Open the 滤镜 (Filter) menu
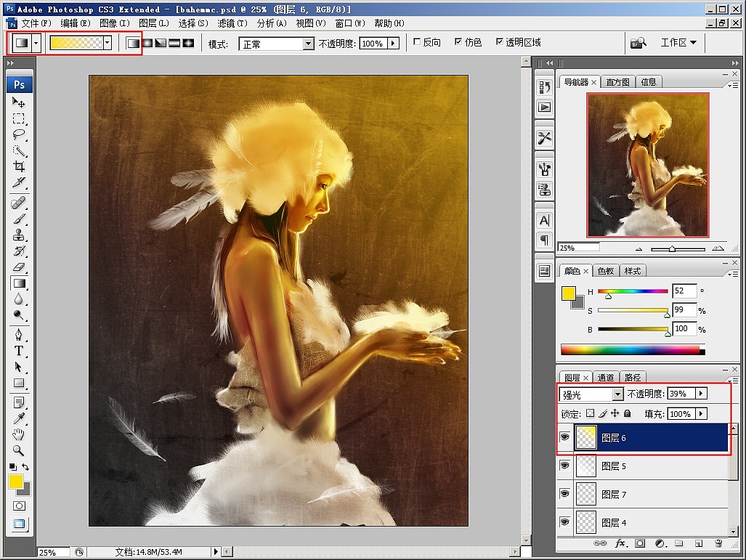746x560 pixels. point(232,23)
